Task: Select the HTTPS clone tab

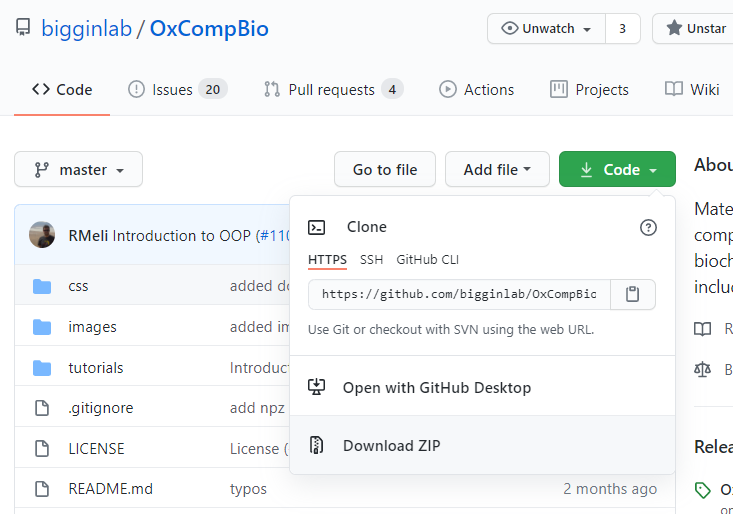Action: coord(327,260)
